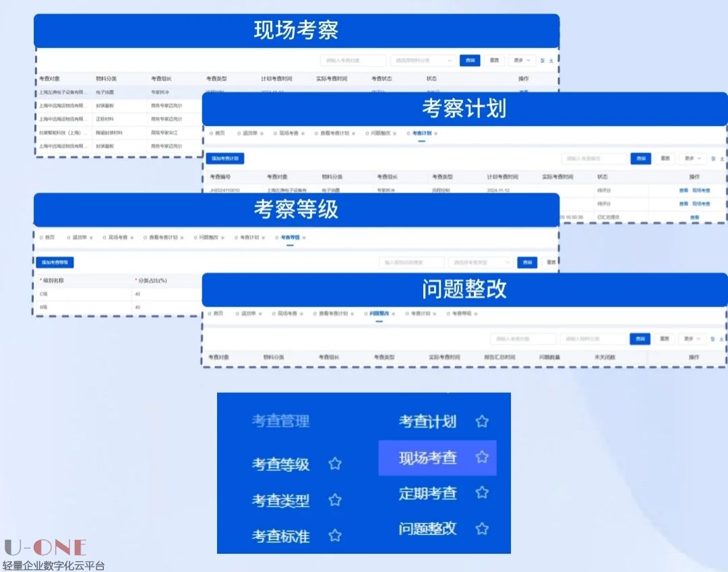Switch to 问题整改 tab in 考察计划 panel
This screenshot has width=728, height=572.
pos(380,133)
